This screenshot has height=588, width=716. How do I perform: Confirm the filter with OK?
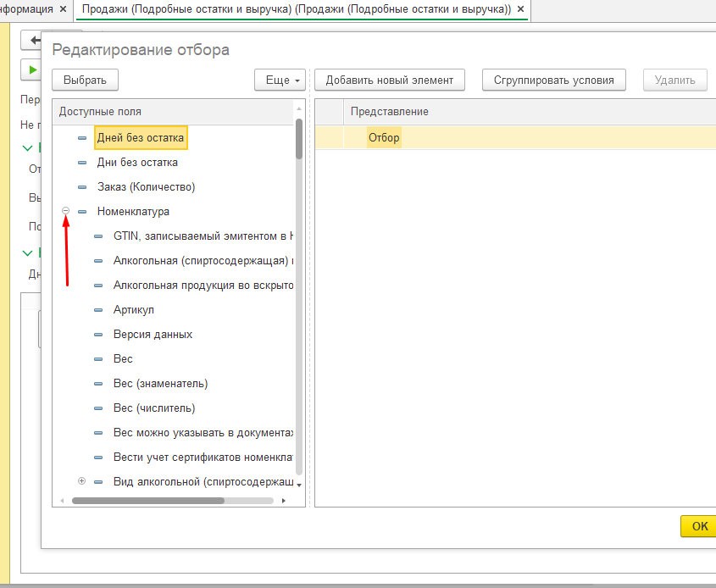(699, 526)
